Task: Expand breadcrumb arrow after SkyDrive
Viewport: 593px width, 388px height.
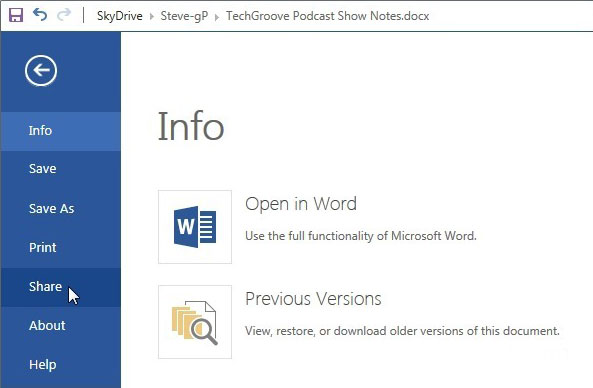Action: [x=152, y=17]
